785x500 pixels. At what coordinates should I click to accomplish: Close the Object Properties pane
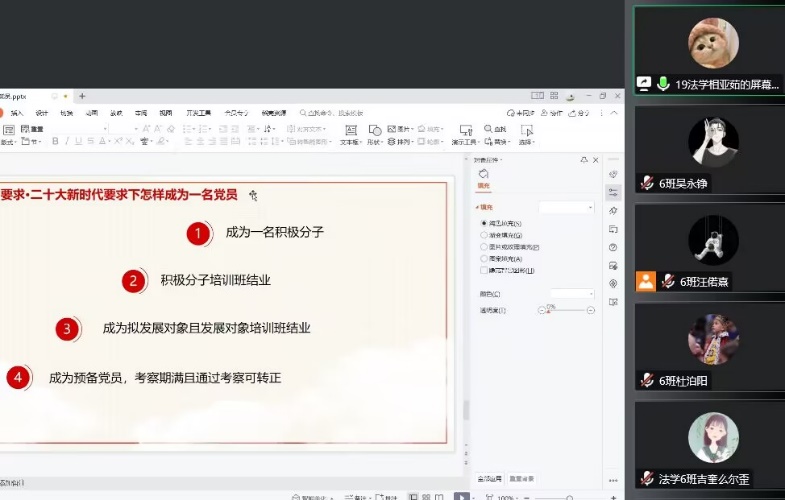(x=596, y=160)
